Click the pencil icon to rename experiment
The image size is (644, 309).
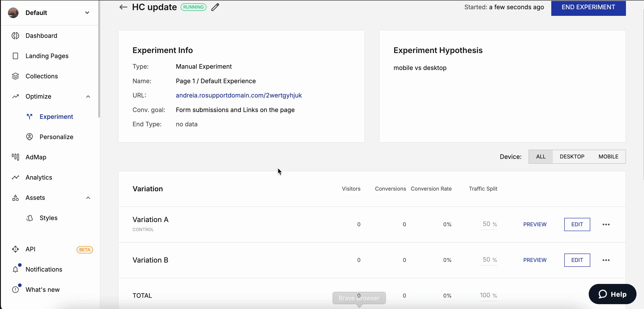click(215, 7)
